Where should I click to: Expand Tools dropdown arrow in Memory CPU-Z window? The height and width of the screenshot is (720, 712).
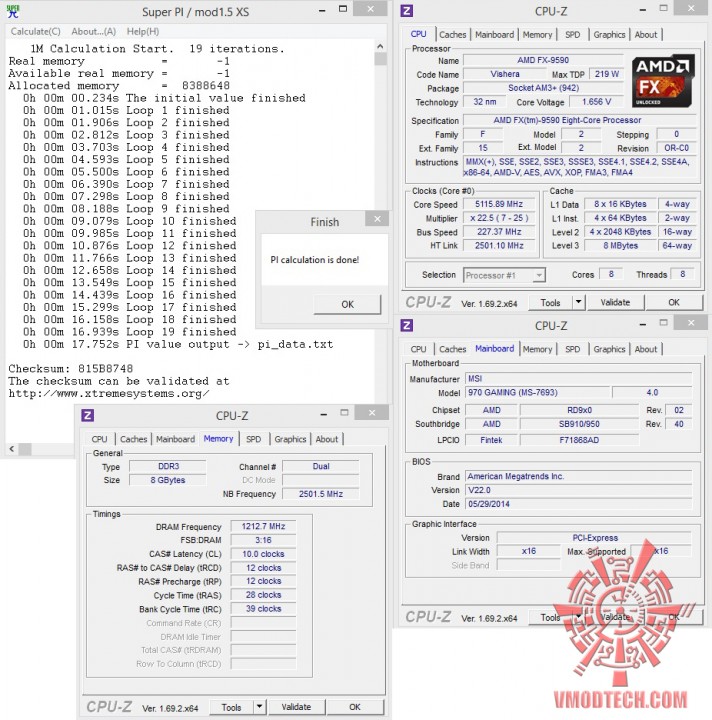tap(259, 707)
